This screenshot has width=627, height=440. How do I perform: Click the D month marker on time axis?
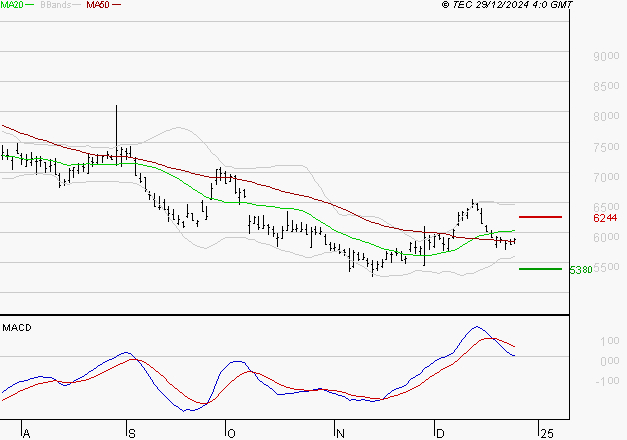point(440,434)
